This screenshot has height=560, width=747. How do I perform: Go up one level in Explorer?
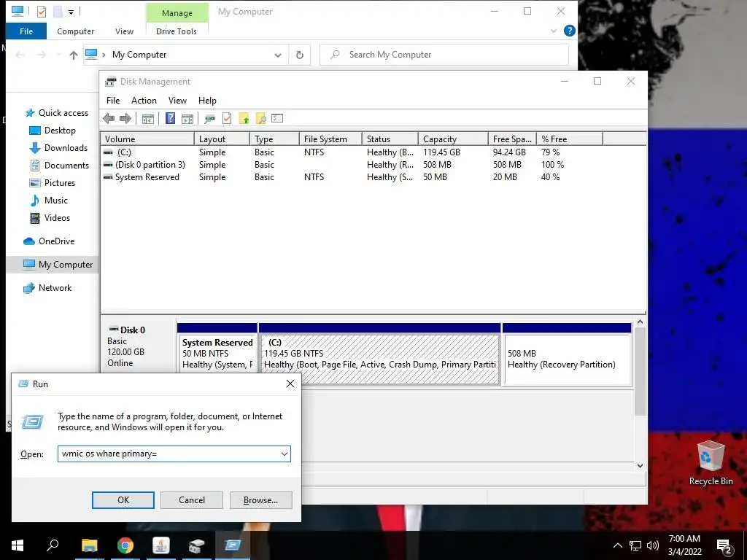[x=74, y=55]
